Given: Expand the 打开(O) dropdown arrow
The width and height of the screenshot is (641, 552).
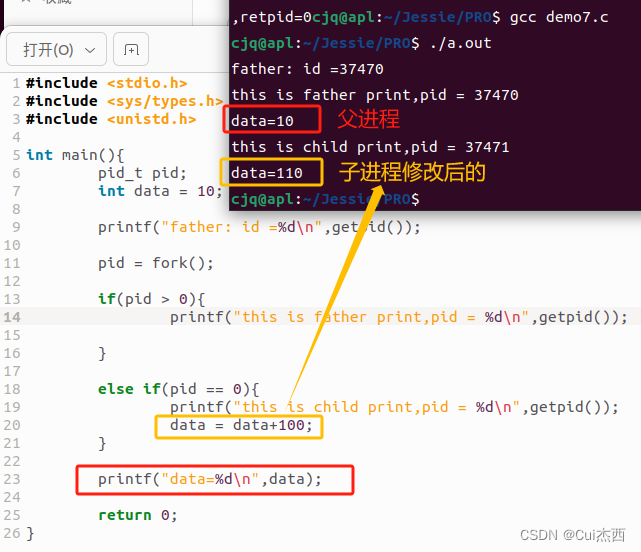Looking at the screenshot, I should pos(90,50).
